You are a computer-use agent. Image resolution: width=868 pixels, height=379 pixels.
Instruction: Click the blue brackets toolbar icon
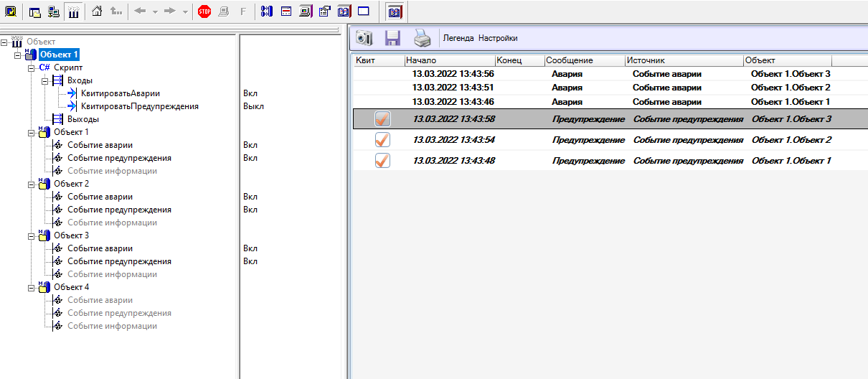click(x=267, y=11)
